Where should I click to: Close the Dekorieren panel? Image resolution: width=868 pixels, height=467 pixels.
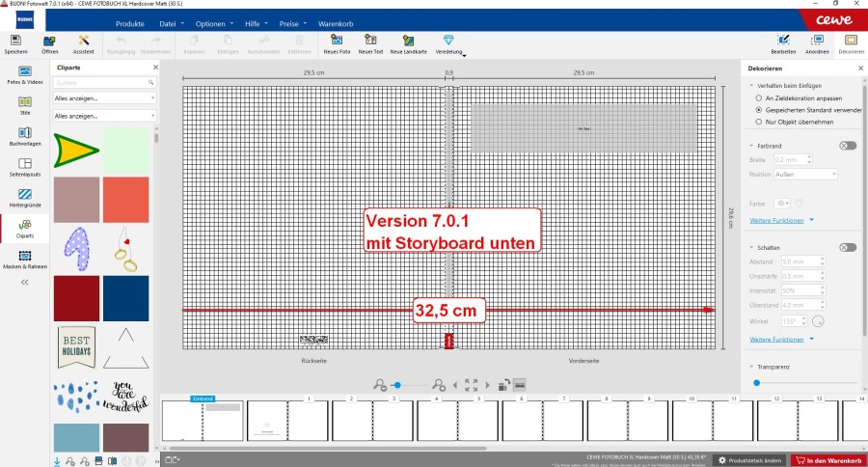click(861, 69)
